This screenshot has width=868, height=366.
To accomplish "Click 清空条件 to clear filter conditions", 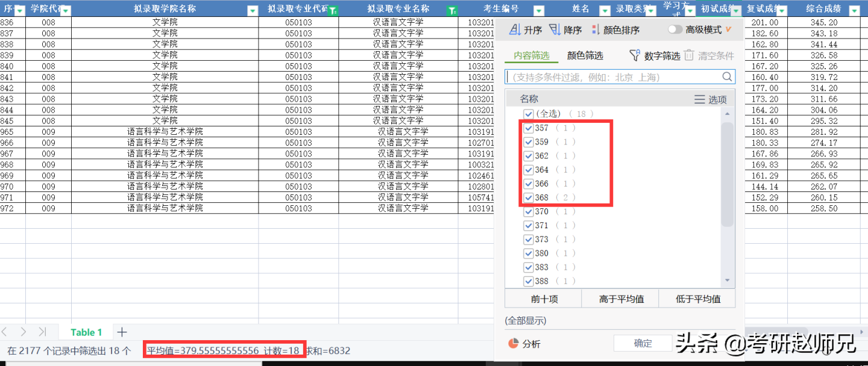I will click(712, 55).
